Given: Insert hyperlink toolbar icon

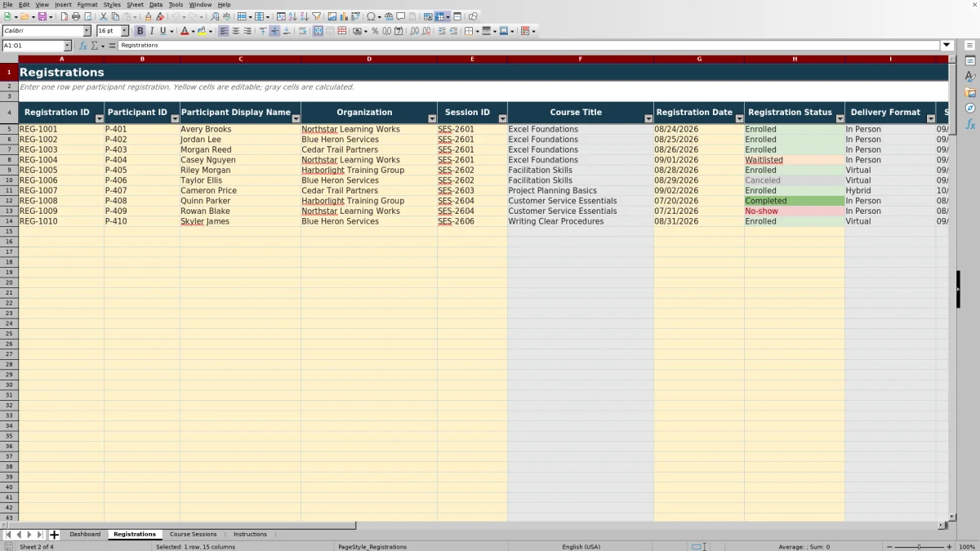Looking at the screenshot, I should 389,16.
